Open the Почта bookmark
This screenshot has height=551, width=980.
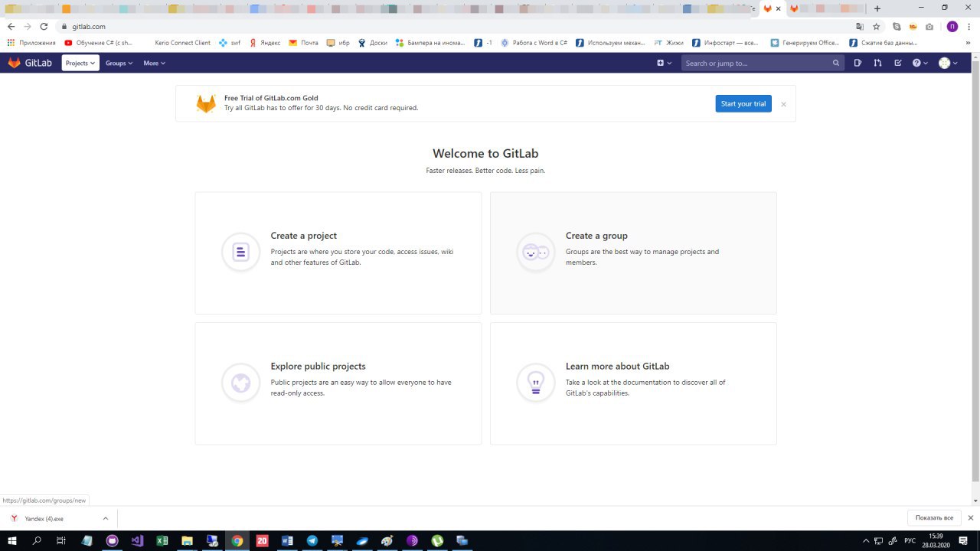pos(304,43)
